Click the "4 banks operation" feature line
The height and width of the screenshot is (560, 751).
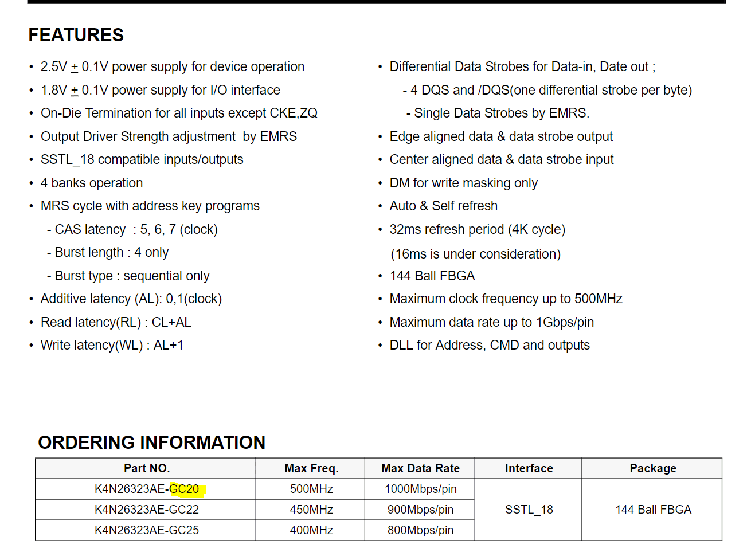pos(92,183)
